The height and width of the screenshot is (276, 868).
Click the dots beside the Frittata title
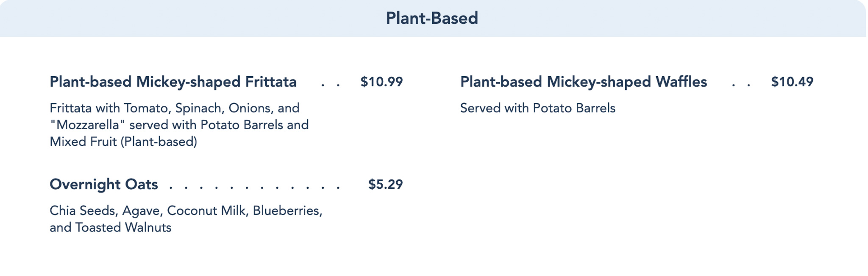[x=330, y=84]
